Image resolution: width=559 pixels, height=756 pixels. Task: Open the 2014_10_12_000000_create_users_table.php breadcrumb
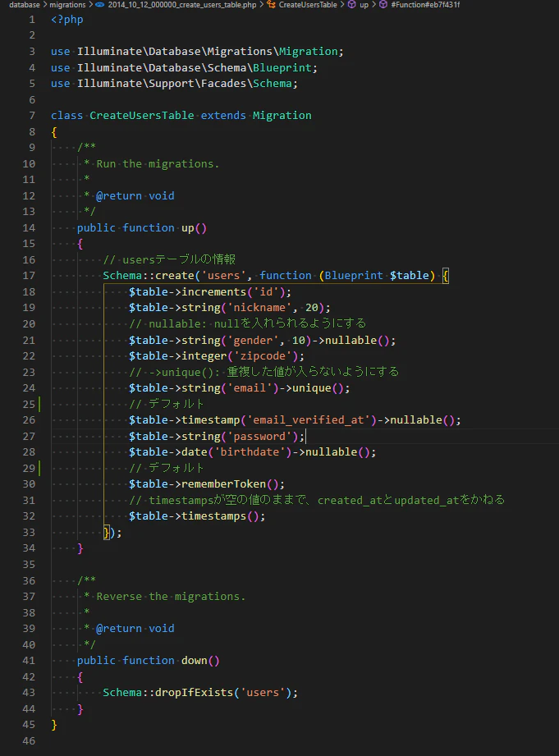tap(182, 5)
